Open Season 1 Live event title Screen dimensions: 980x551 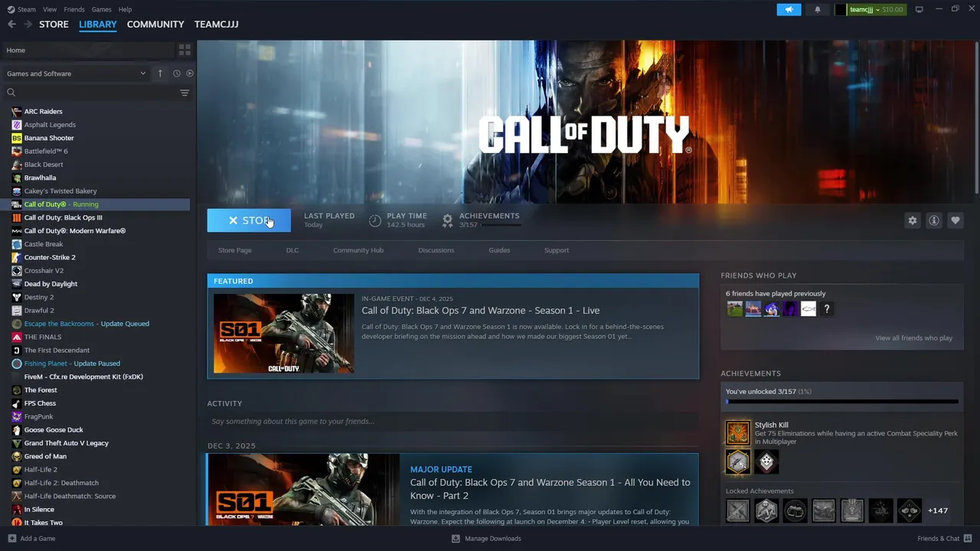pyautogui.click(x=481, y=311)
